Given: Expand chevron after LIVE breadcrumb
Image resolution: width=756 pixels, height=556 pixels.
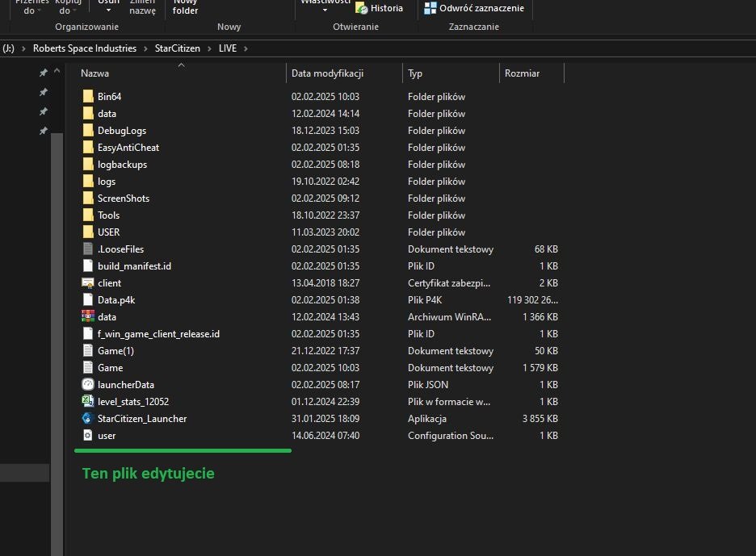Looking at the screenshot, I should [246, 48].
